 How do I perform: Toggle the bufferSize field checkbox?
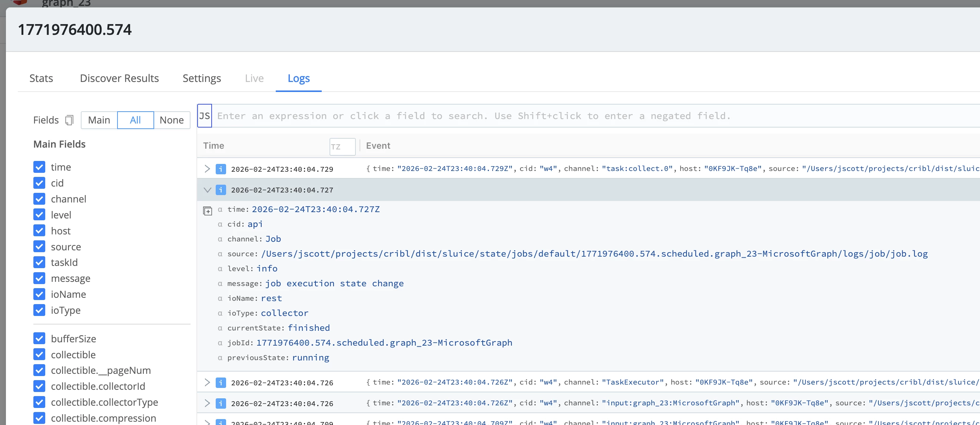(39, 339)
